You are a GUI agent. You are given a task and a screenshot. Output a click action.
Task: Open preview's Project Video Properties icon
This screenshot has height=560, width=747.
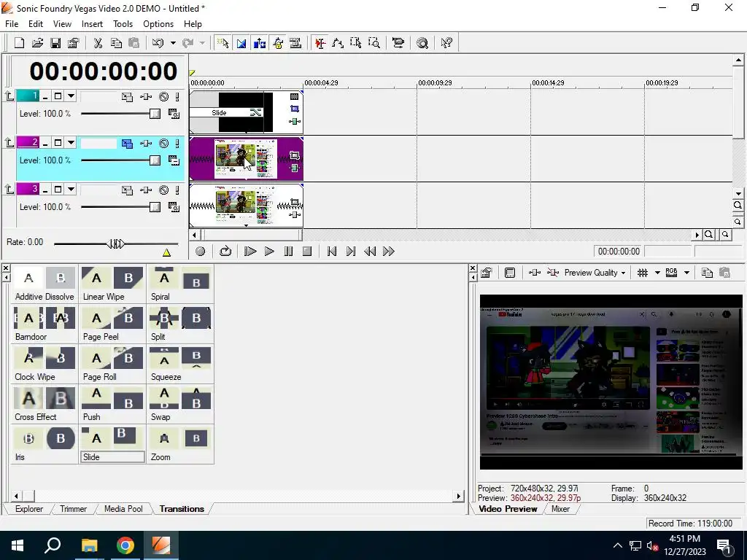point(487,273)
